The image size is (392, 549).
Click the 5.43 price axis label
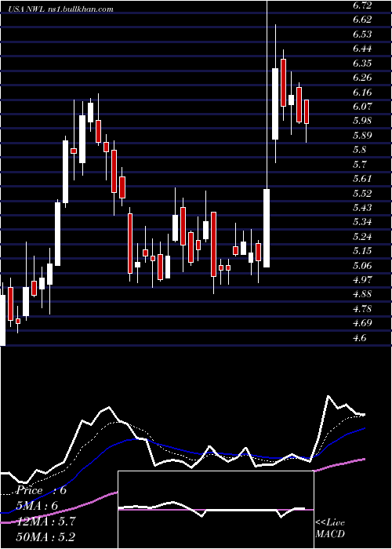click(362, 208)
